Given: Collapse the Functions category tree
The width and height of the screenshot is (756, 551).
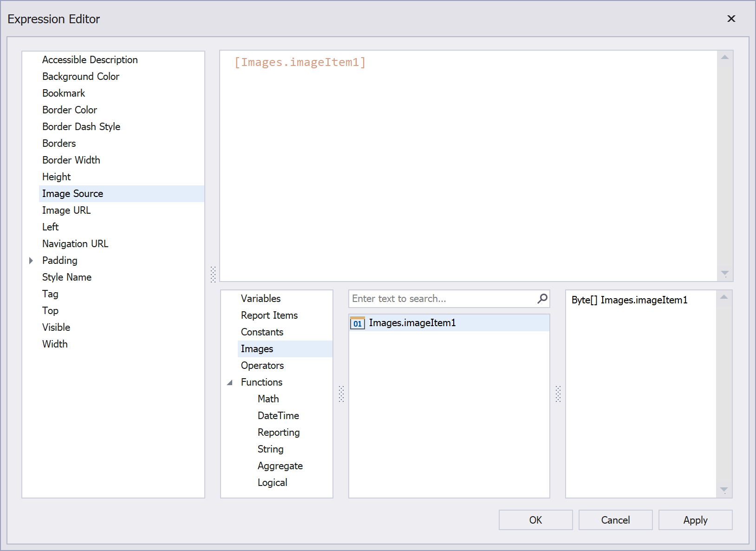Looking at the screenshot, I should click(x=230, y=382).
